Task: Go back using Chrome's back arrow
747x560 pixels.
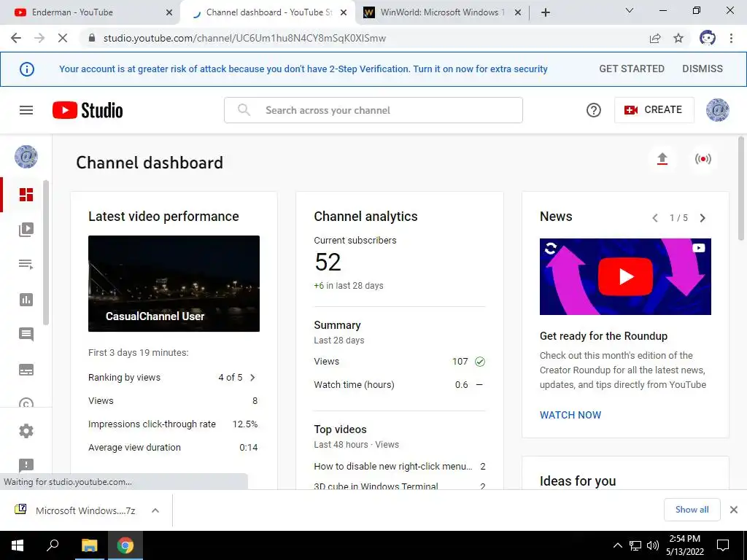Action: [x=16, y=38]
